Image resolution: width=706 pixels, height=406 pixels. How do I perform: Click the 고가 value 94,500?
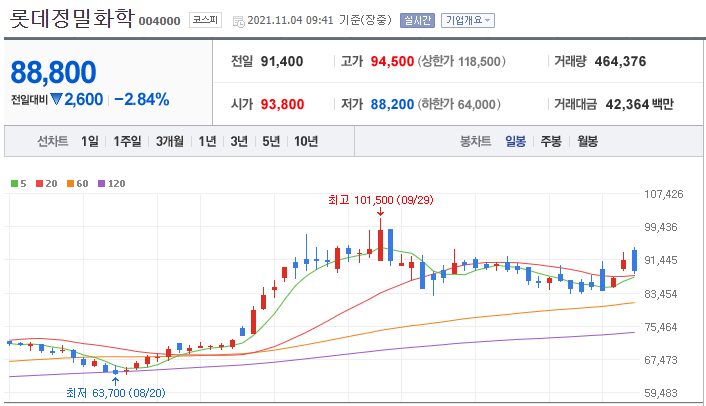pos(392,61)
